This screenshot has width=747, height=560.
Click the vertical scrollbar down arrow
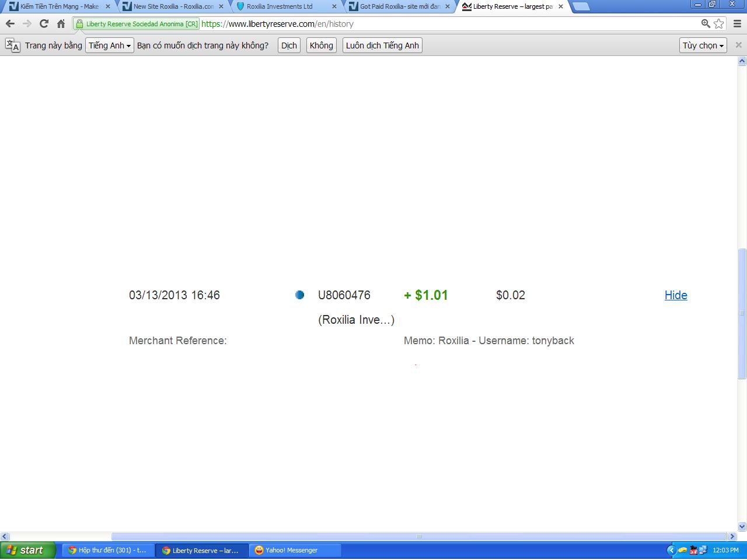[x=742, y=527]
